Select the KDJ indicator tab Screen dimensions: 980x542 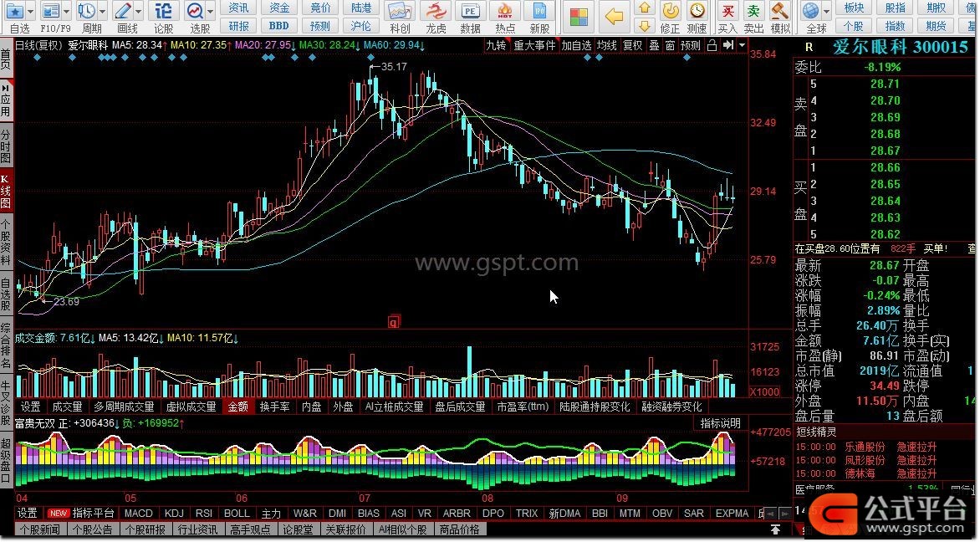[x=174, y=514]
